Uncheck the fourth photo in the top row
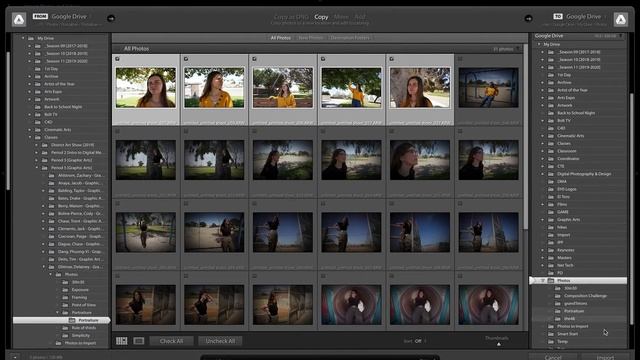Image resolution: width=640 pixels, height=360 pixels. [x=323, y=59]
